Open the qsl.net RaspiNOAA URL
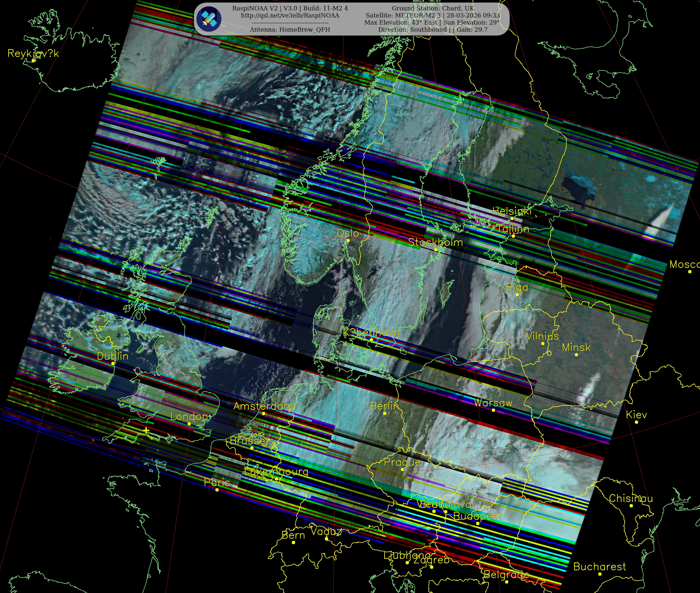This screenshot has width=700, height=593. [290, 15]
